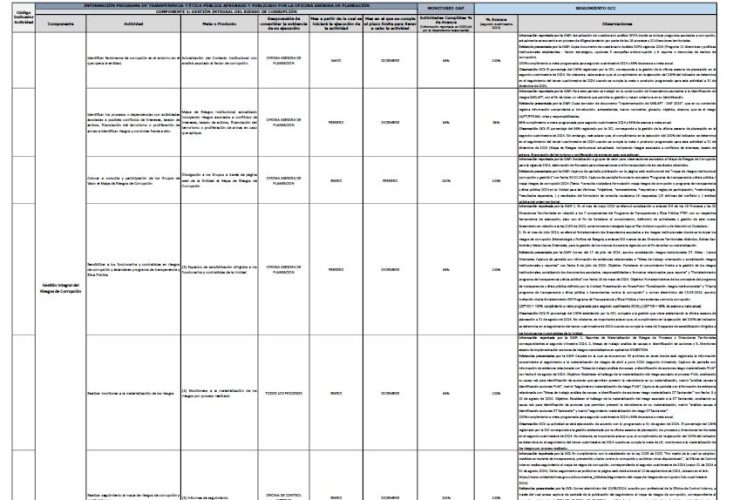
Task: Select the 'SEGUIMIENTO OCI' banner cell
Action: [x=596, y=8]
